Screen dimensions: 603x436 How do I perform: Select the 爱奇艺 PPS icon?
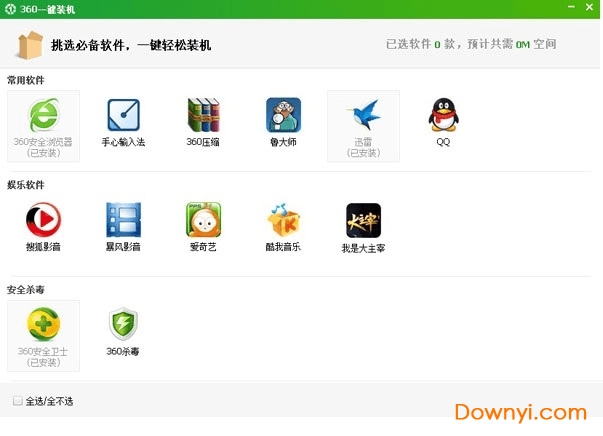pos(203,220)
